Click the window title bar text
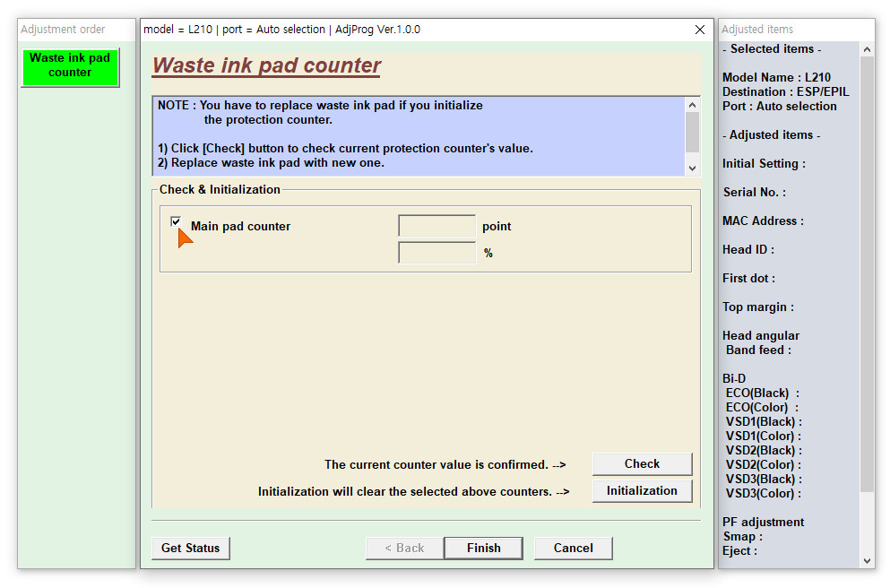The height and width of the screenshot is (588, 890). [x=282, y=30]
